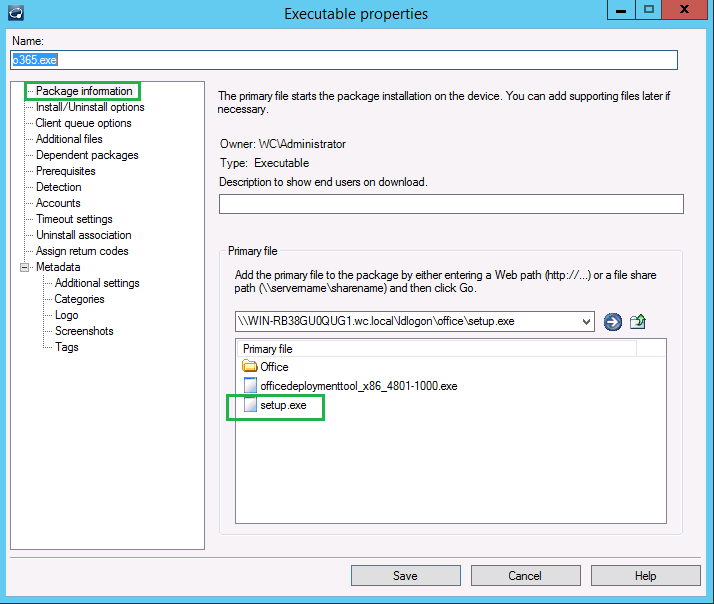
Task: Click the Go arrow icon beside path
Action: (x=613, y=321)
